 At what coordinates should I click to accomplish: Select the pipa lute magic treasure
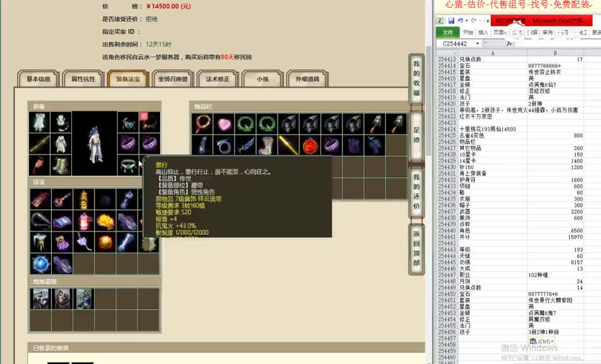[62, 199]
